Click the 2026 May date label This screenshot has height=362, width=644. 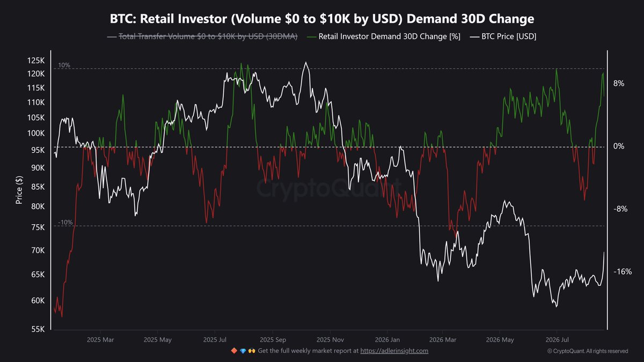(x=500, y=339)
